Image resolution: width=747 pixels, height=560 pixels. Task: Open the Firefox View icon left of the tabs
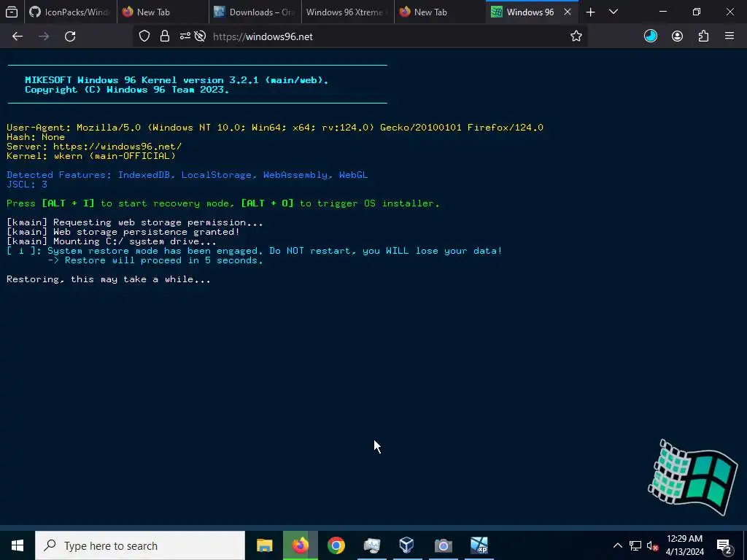pyautogui.click(x=12, y=12)
